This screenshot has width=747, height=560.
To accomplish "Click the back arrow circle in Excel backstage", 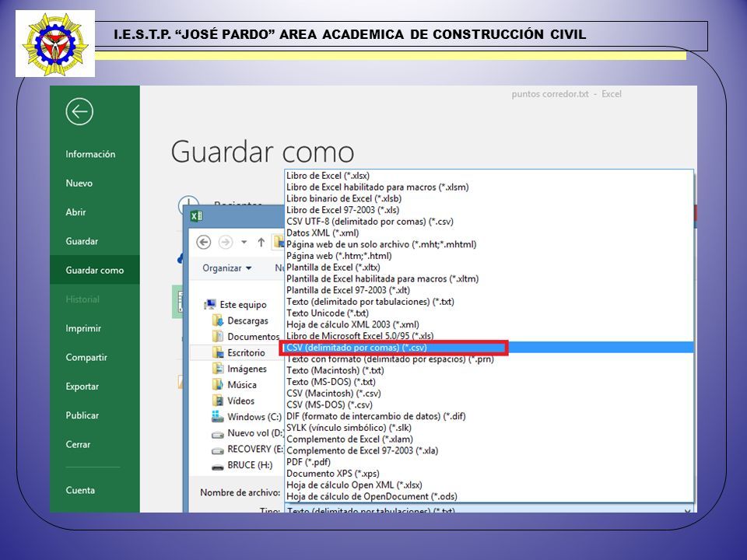I will (x=79, y=111).
